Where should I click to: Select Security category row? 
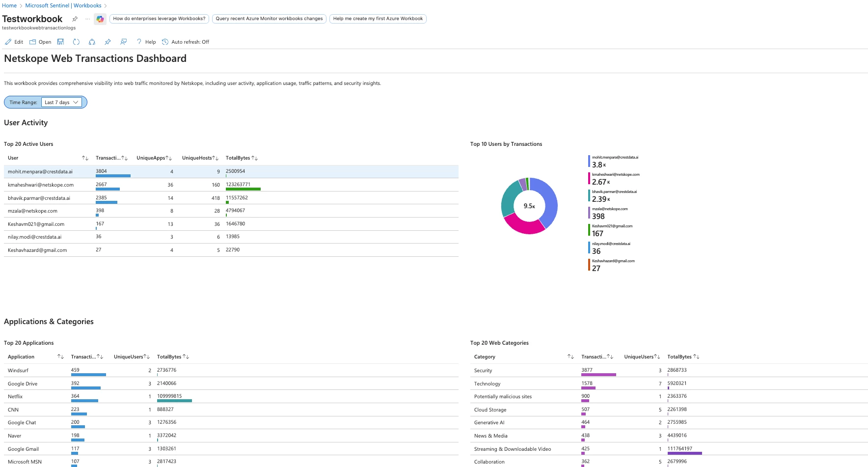coord(669,370)
